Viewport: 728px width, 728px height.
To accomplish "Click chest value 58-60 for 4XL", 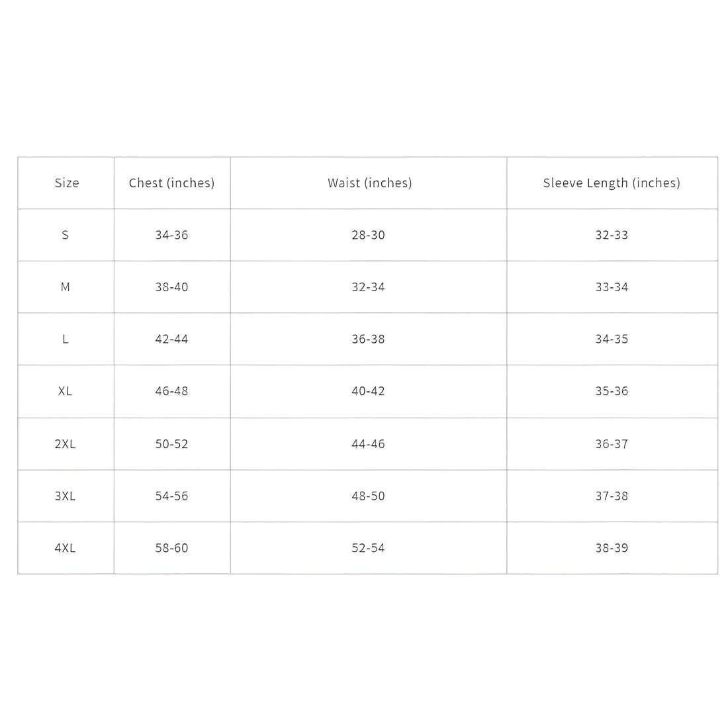I will click(x=171, y=548).
